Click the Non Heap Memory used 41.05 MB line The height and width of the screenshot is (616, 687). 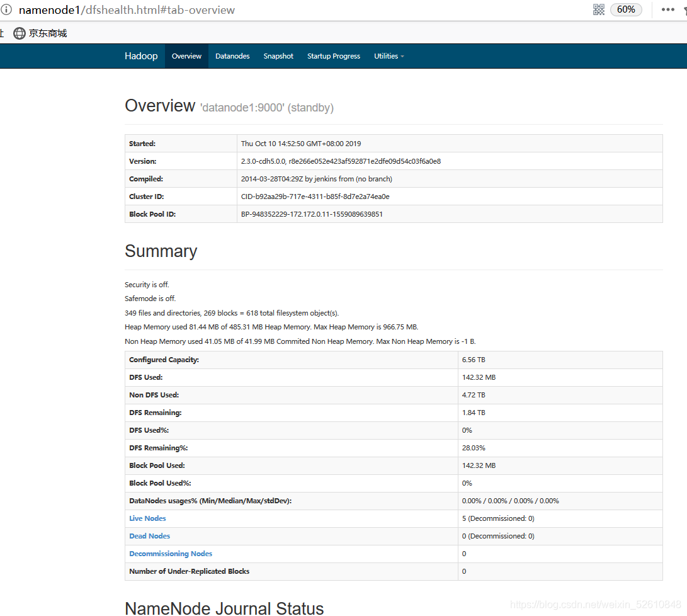(x=300, y=341)
